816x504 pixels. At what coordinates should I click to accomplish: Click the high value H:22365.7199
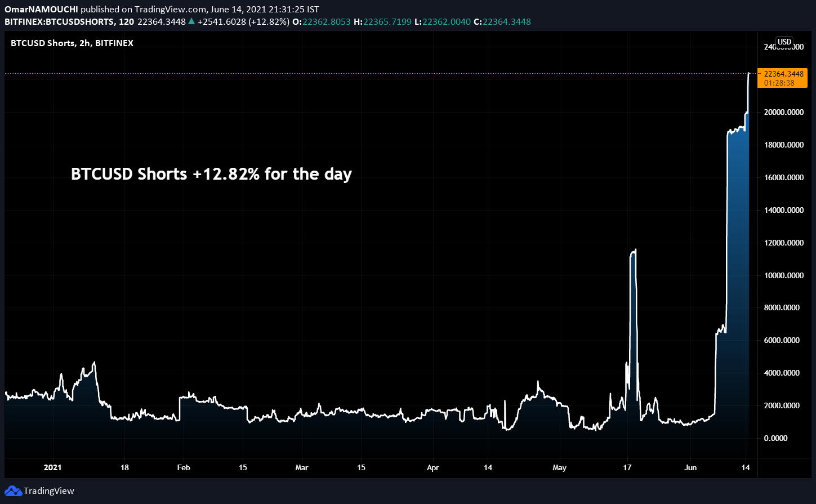pos(381,22)
